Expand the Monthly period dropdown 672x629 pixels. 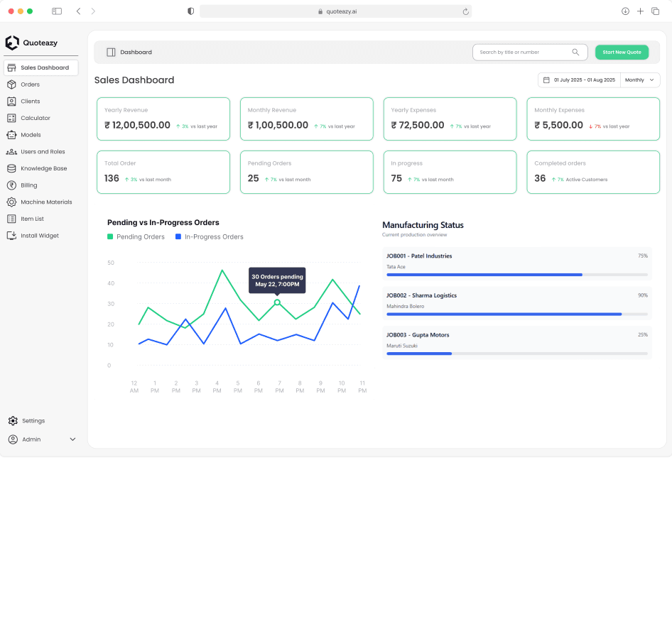point(640,80)
